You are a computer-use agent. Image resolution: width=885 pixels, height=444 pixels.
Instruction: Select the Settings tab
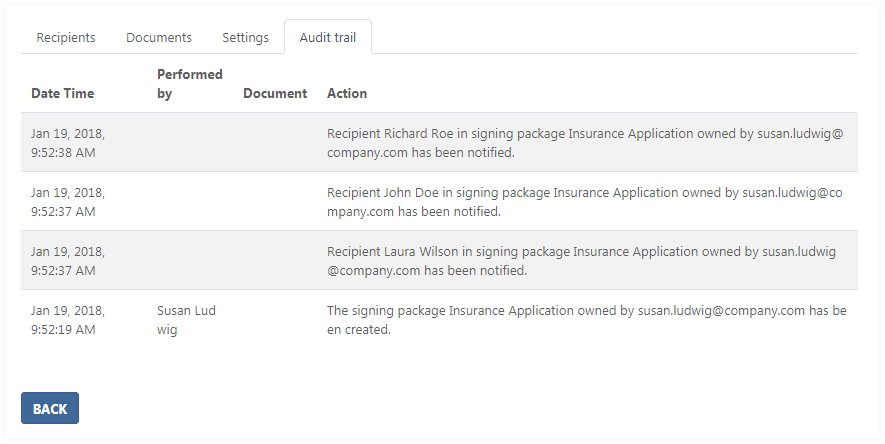pos(245,37)
